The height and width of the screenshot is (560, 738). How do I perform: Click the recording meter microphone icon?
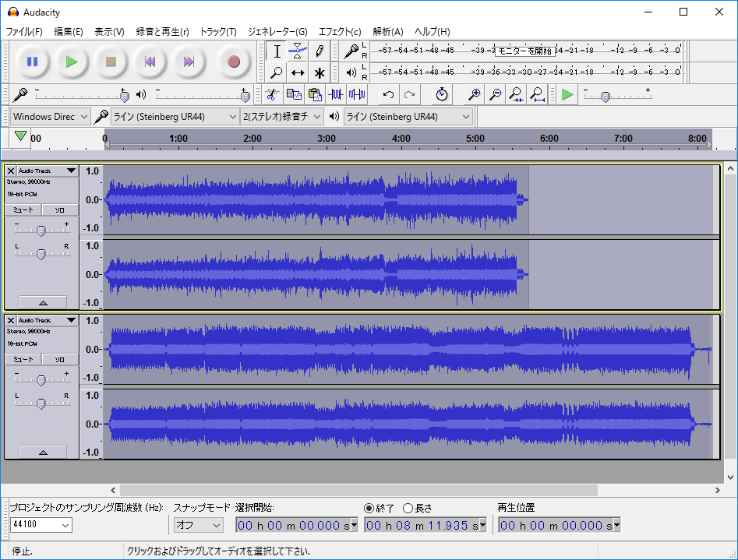[x=351, y=51]
